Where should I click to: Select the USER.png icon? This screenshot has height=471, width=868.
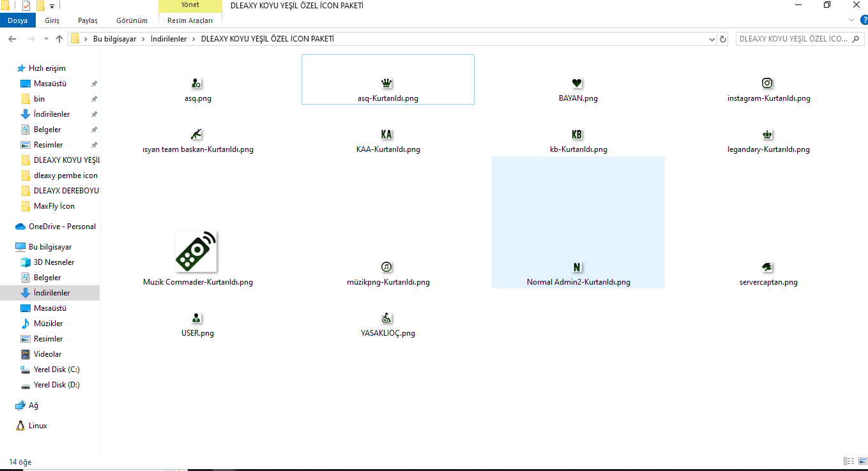pos(196,318)
